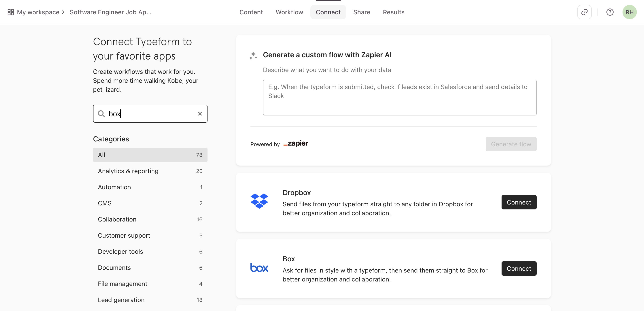
Task: Open the RH account avatar
Action: 629,12
